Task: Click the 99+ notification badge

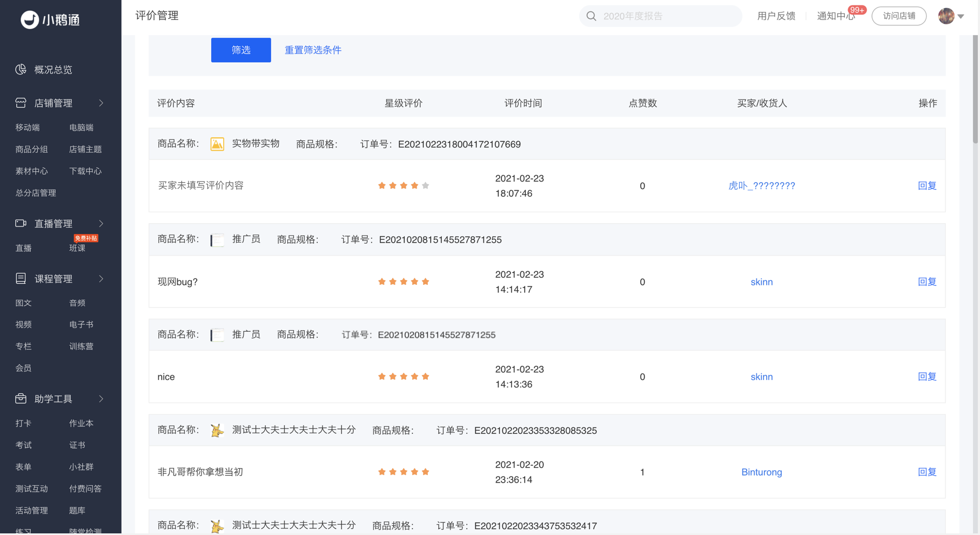Action: pos(857,10)
